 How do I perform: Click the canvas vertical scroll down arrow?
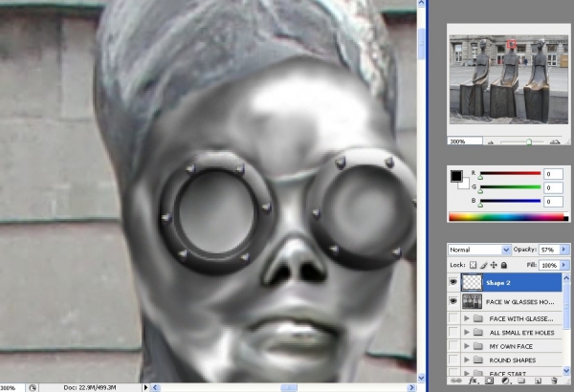pyautogui.click(x=421, y=378)
